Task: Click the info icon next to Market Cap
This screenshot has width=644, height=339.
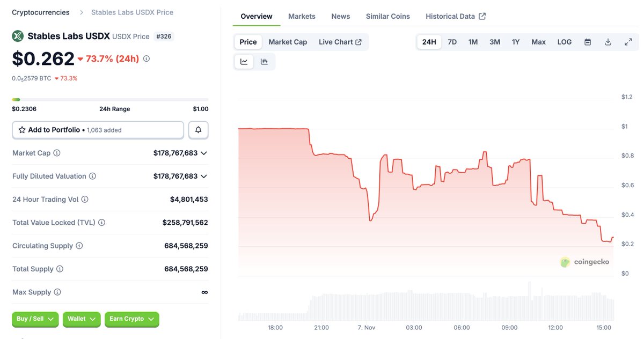Action: (57, 153)
